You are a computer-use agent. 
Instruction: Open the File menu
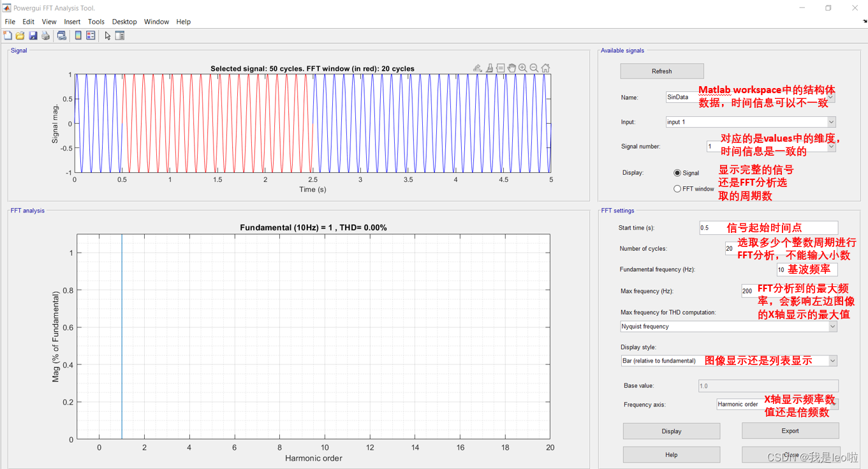pos(10,22)
